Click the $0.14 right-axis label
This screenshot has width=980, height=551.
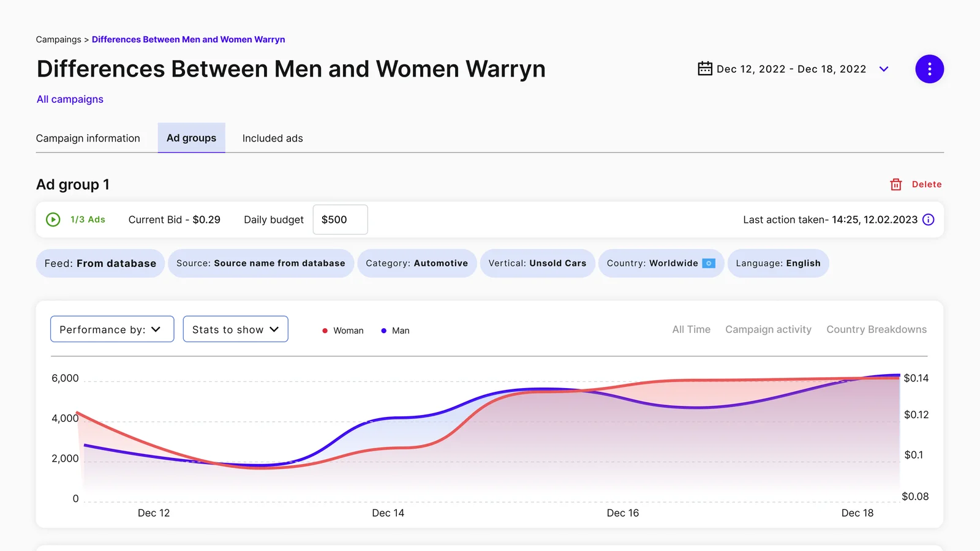916,378
